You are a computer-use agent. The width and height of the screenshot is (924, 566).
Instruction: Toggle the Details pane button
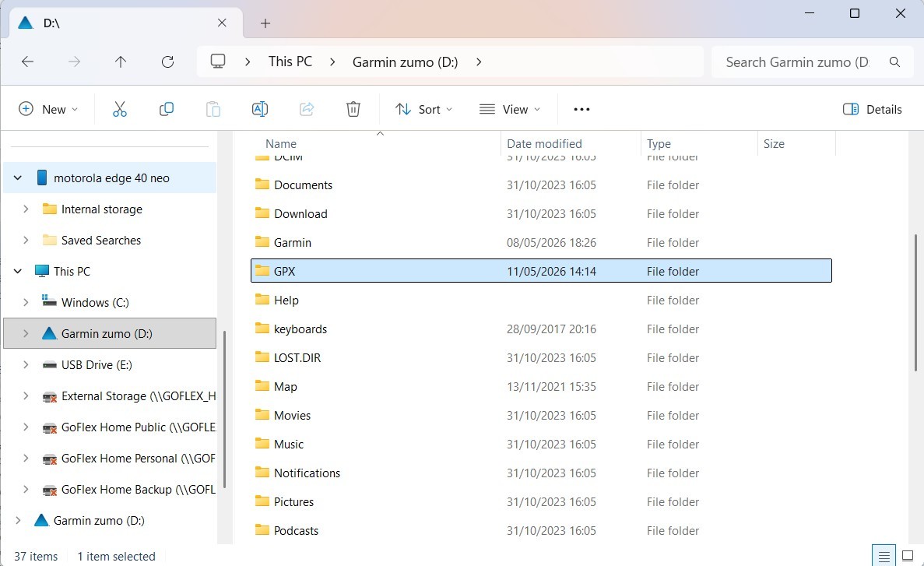pyautogui.click(x=872, y=109)
